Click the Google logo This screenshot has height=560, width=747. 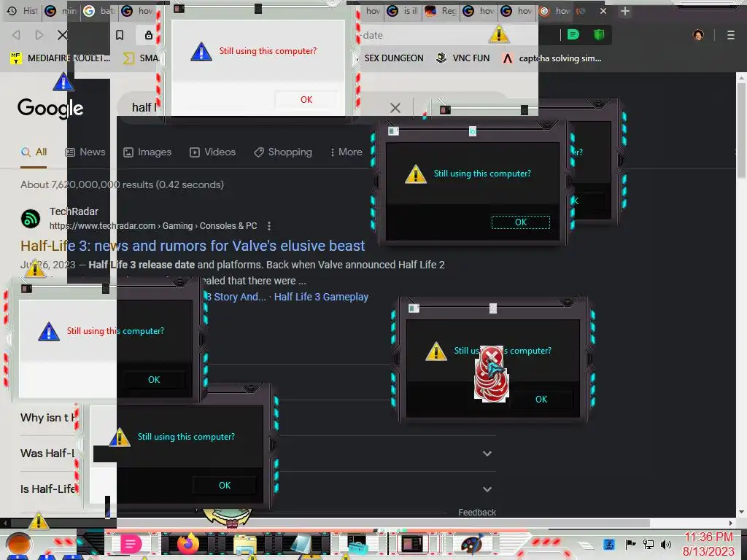(x=50, y=108)
